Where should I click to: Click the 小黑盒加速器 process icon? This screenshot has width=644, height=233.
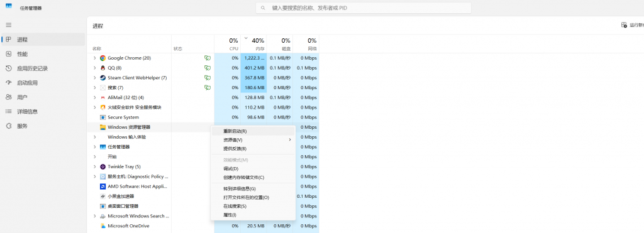click(103, 196)
